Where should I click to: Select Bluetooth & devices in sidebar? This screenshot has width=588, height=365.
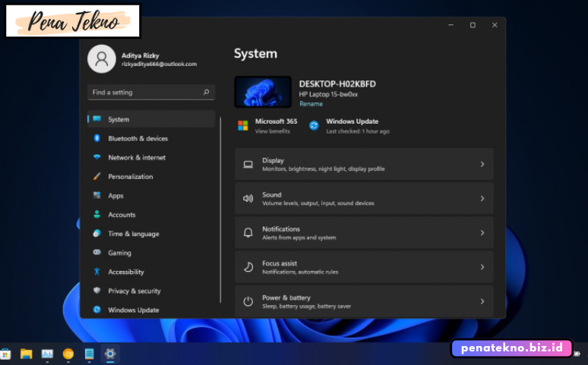click(x=151, y=138)
